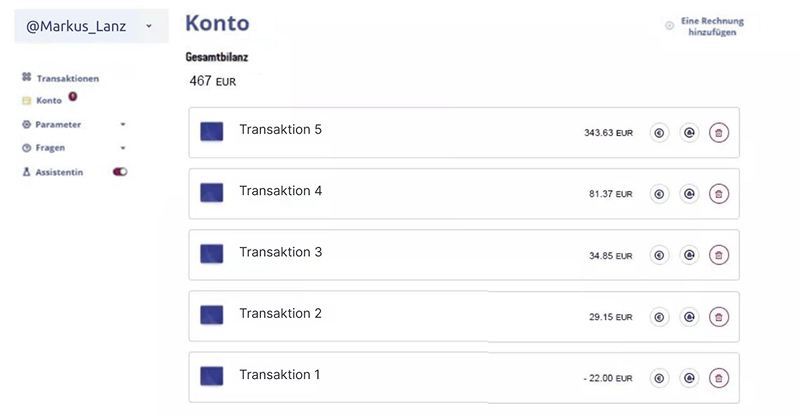Click the @ icon on Transaktion 2
The width and height of the screenshot is (801, 416).
688,317
